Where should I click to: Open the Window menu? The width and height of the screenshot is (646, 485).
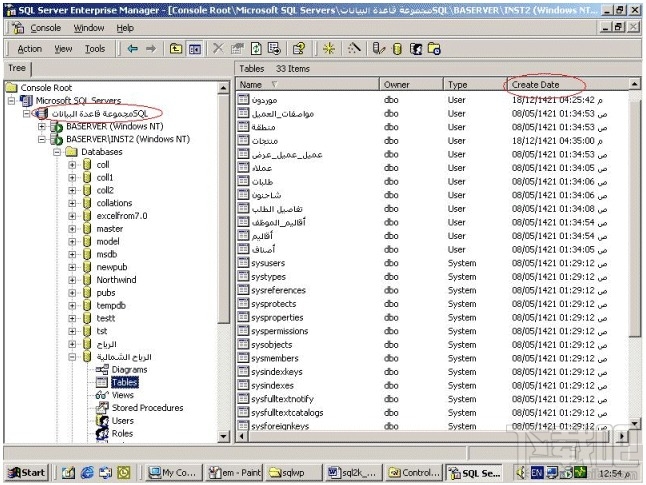[x=89, y=28]
